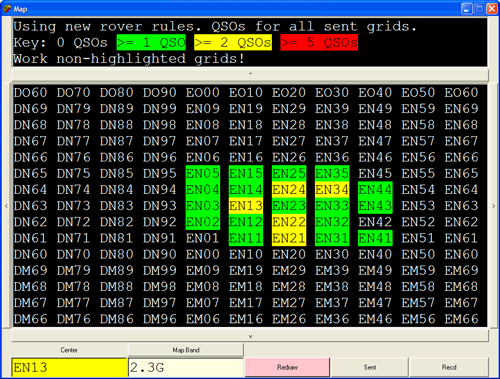Select green grid cell EN23
The width and height of the screenshot is (500, 379).
pos(289,206)
